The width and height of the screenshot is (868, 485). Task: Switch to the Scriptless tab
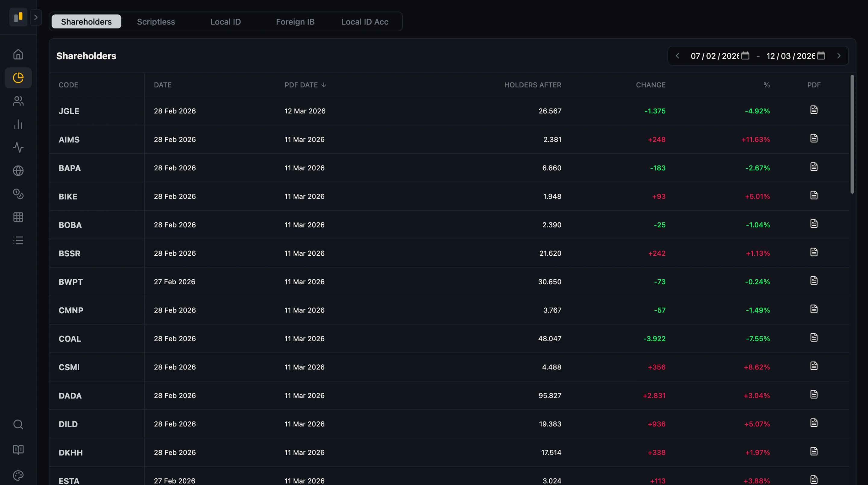tap(156, 22)
